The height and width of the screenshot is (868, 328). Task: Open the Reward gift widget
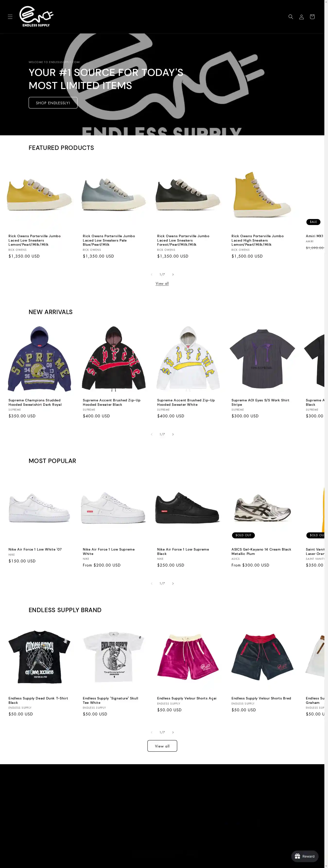click(x=305, y=856)
